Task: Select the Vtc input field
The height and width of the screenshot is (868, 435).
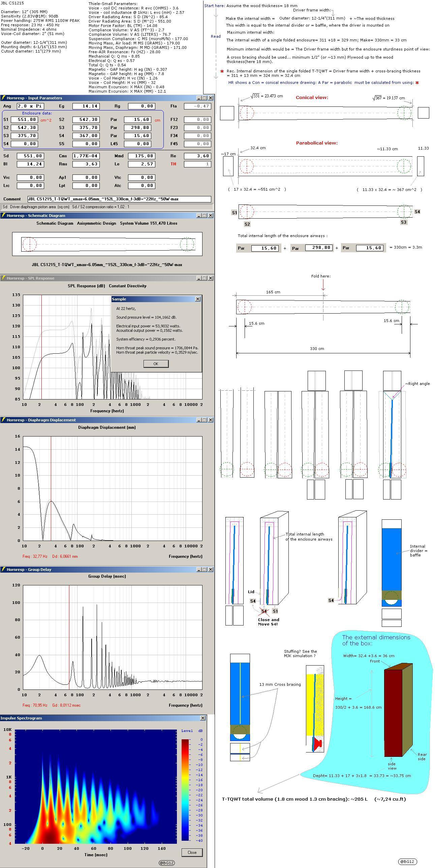Action: (142, 178)
